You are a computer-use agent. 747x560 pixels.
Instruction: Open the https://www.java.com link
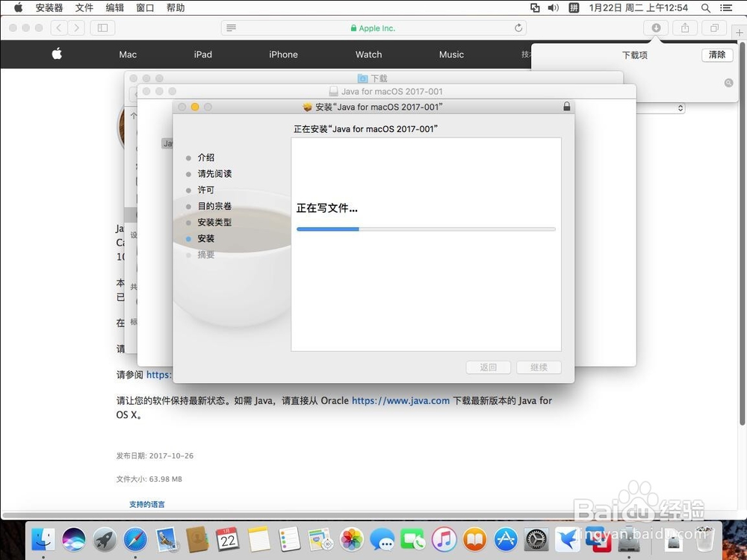pos(400,400)
